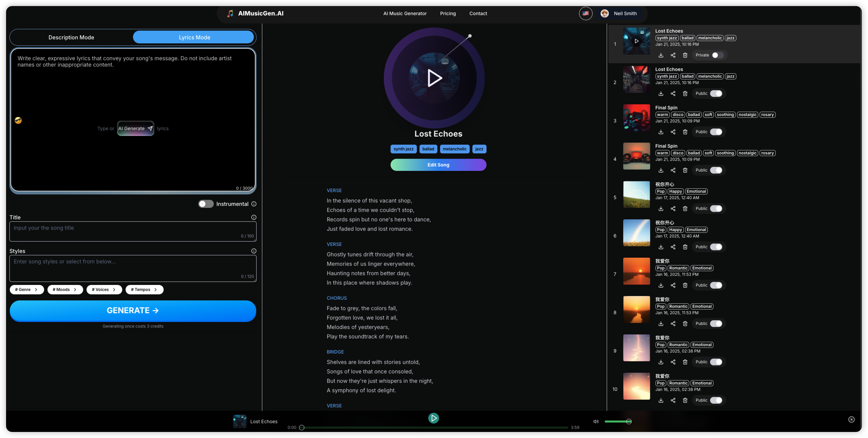Open the Tempos options
This screenshot has width=868, height=438.
click(144, 290)
